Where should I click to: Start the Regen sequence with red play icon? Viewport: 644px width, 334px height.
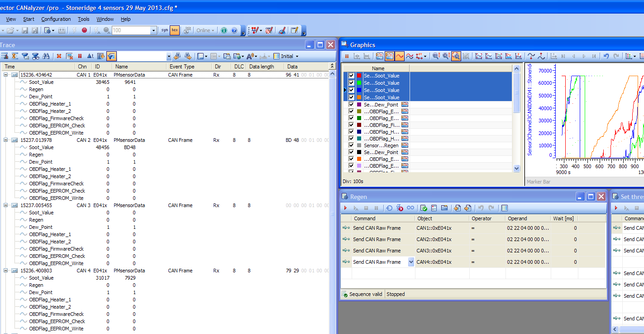coord(346,208)
